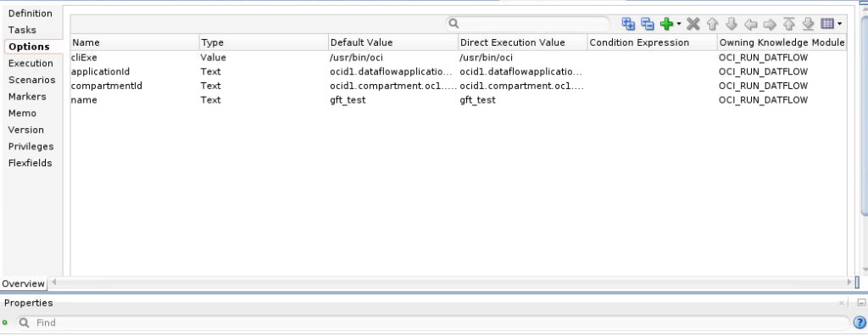Viewport: 868px width, 336px height.
Task: Go to the Flexfields tab
Action: click(30, 163)
